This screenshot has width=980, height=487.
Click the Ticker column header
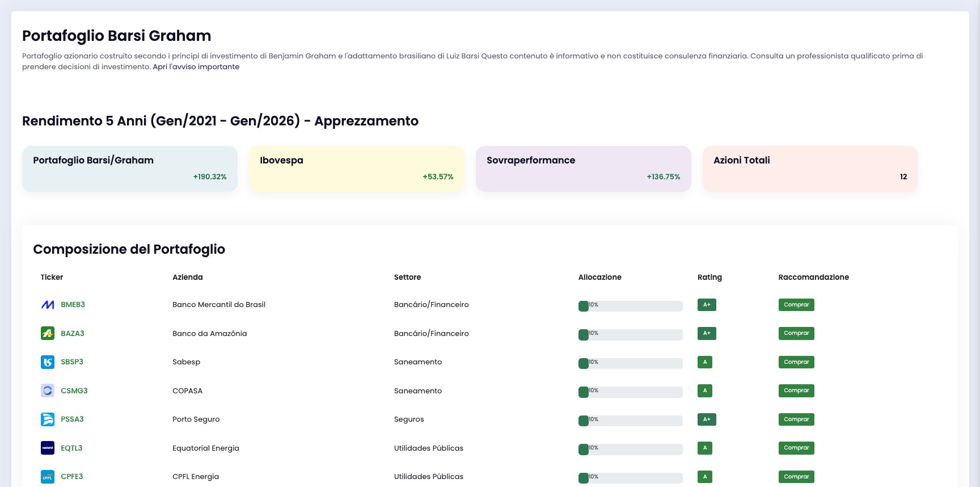(x=52, y=277)
